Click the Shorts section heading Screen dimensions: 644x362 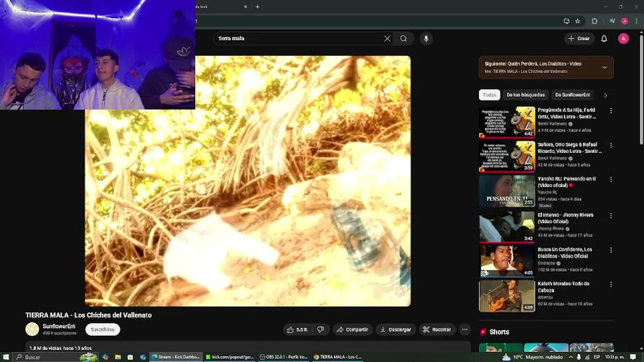click(x=499, y=332)
